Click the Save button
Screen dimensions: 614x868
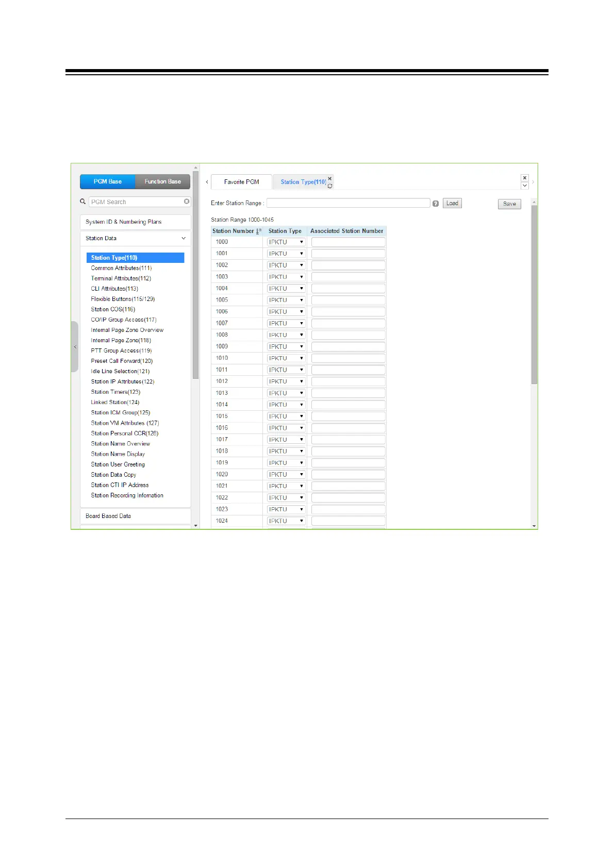tap(509, 204)
